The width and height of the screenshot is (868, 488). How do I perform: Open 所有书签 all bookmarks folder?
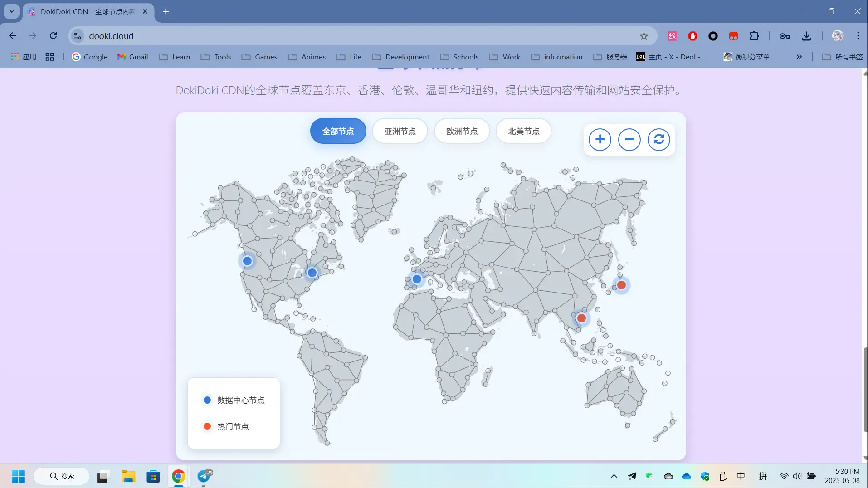pos(842,57)
